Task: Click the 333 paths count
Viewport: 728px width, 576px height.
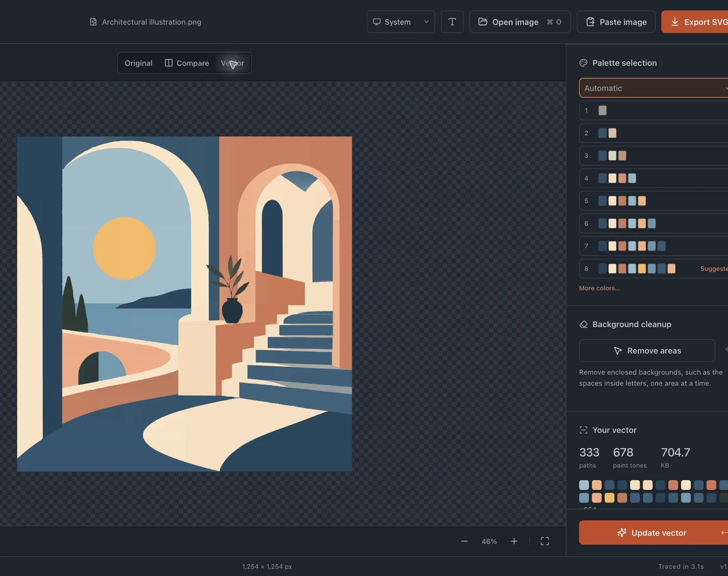Action: pyautogui.click(x=589, y=452)
